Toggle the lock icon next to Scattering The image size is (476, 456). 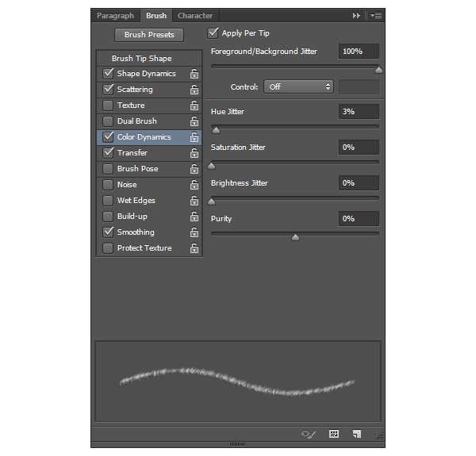tap(194, 90)
